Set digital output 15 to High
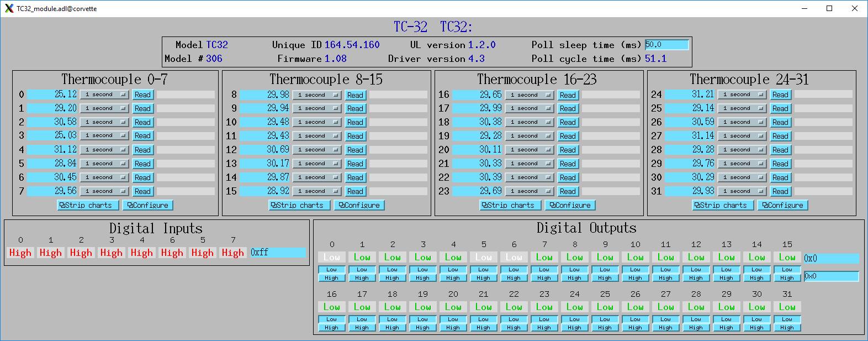 pyautogui.click(x=787, y=278)
